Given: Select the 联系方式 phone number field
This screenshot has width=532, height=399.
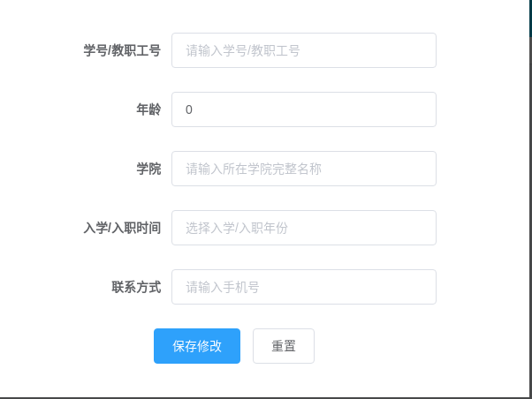Looking at the screenshot, I should (x=303, y=287).
